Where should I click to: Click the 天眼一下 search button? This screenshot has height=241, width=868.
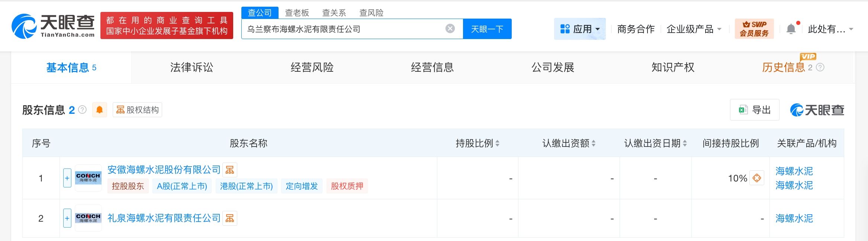pos(487,29)
